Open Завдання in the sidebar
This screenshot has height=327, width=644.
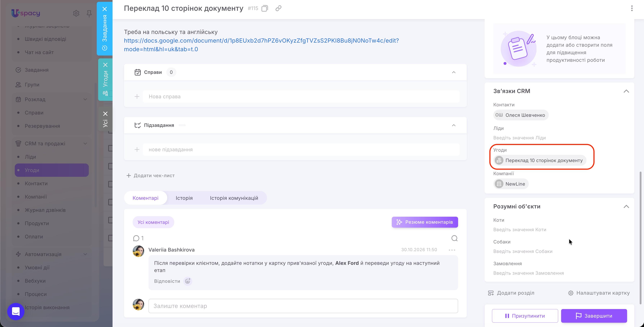[x=36, y=70]
